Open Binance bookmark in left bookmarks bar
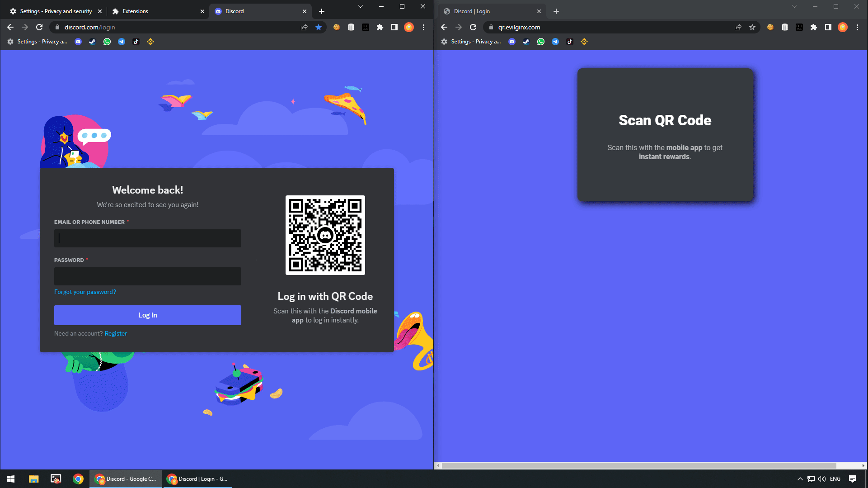The image size is (868, 488). [x=150, y=42]
